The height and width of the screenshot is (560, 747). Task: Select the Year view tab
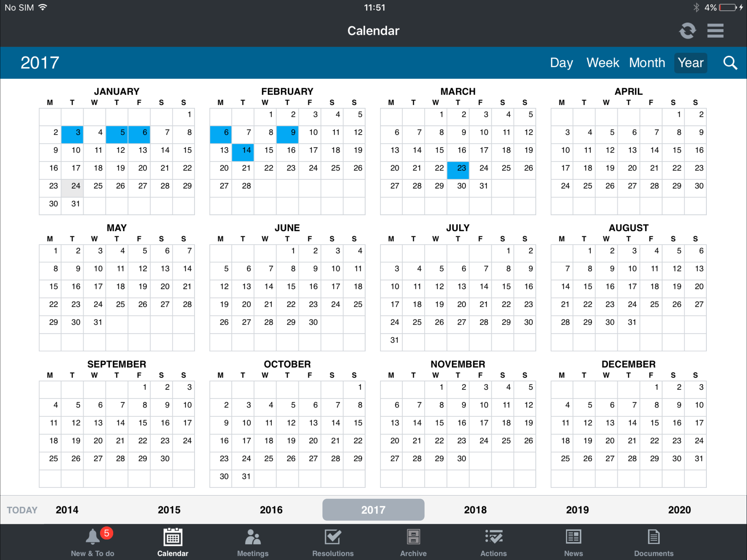pyautogui.click(x=690, y=63)
